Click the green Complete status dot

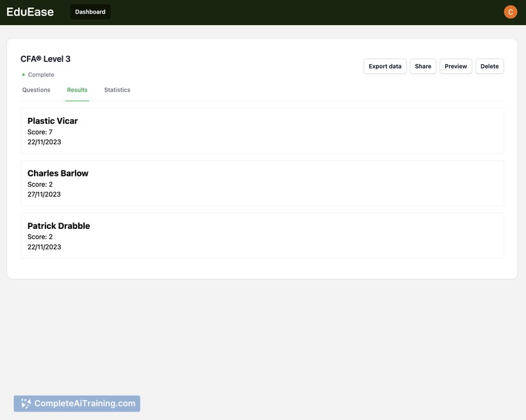24,75
